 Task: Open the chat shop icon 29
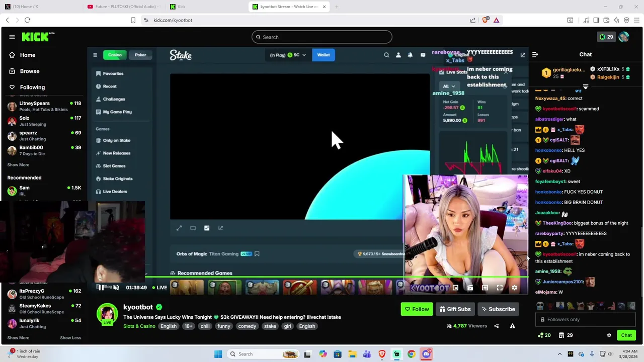[566, 335]
